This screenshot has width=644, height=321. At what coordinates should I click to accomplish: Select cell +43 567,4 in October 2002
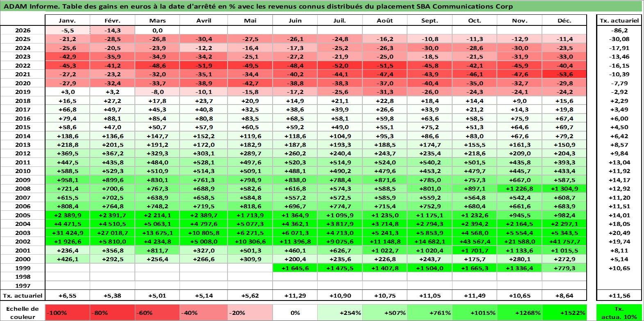pyautogui.click(x=474, y=241)
